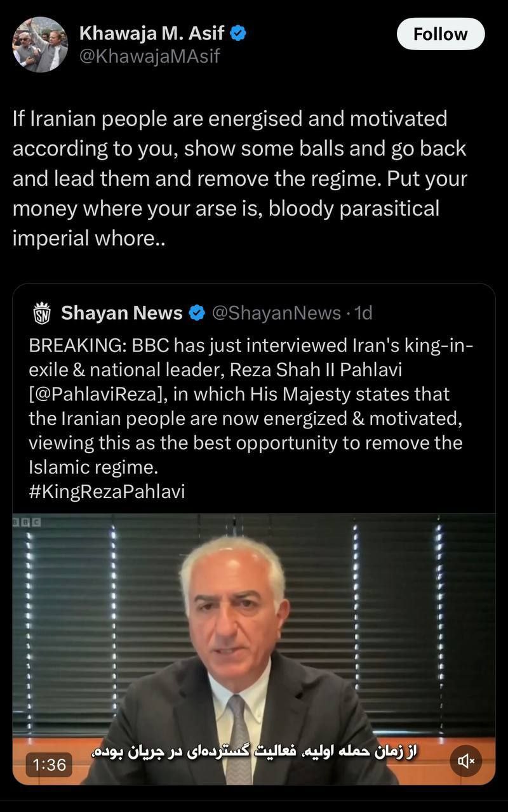Open the @ShayanNews handle
The width and height of the screenshot is (508, 812).
[x=276, y=313]
